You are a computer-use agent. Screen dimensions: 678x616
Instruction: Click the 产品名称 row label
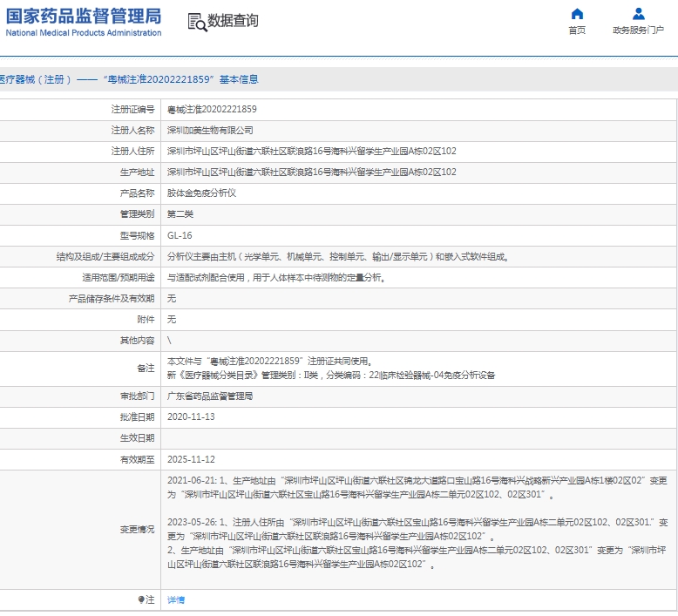click(x=137, y=193)
